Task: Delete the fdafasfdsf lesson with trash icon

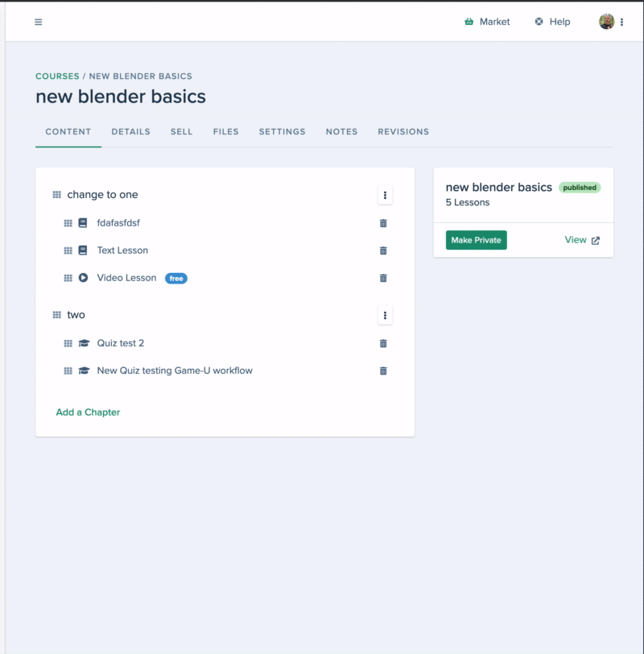Action: [x=383, y=223]
